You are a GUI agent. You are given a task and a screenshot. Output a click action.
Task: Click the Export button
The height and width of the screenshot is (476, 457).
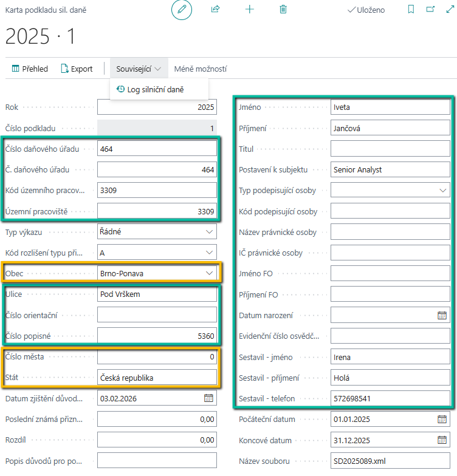77,69
